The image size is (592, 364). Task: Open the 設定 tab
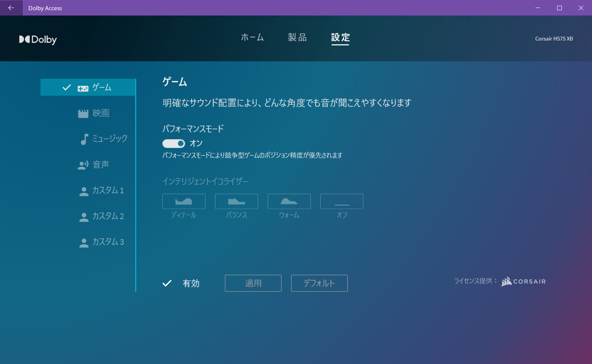(x=340, y=37)
